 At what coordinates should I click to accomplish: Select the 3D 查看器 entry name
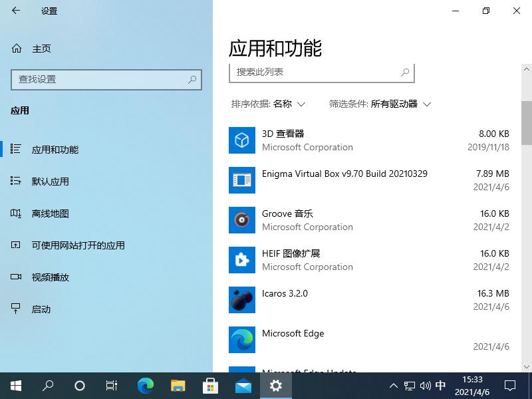pyautogui.click(x=283, y=134)
